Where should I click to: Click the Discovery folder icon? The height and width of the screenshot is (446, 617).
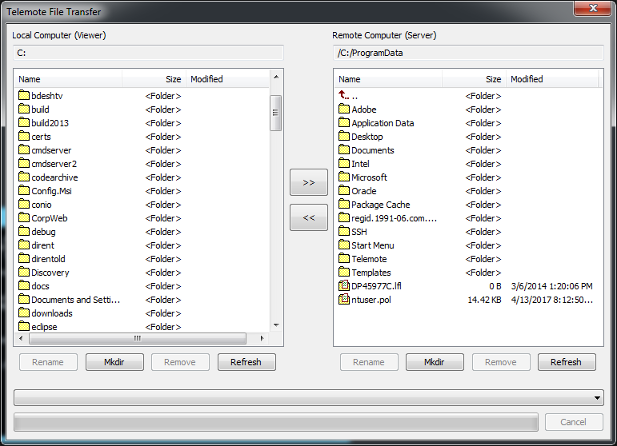(x=24, y=272)
